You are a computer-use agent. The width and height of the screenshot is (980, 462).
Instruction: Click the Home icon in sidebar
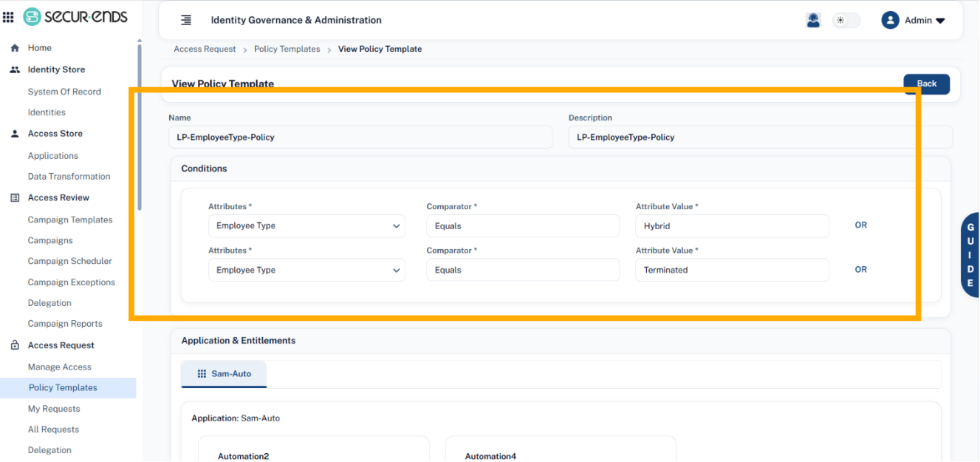pyautogui.click(x=15, y=48)
